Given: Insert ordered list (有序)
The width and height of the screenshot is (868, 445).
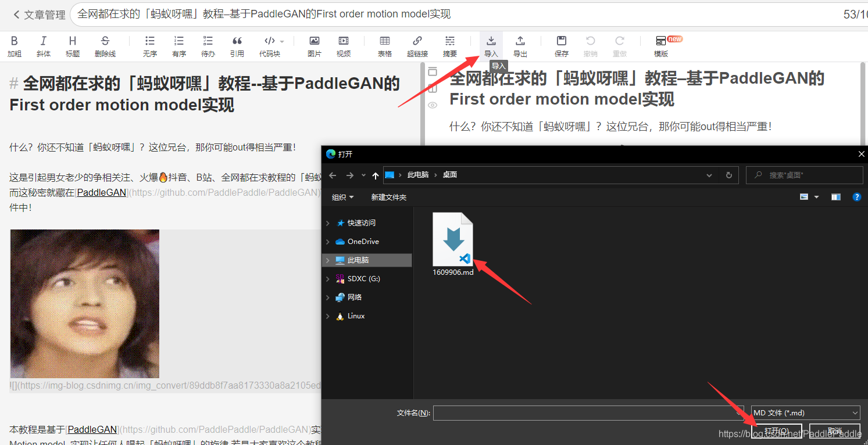Looking at the screenshot, I should 179,46.
